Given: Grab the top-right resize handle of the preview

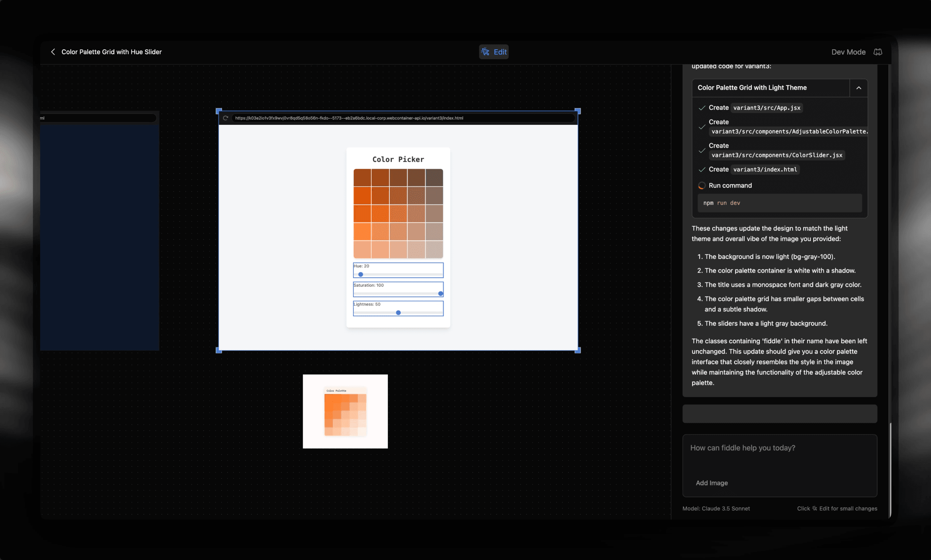Looking at the screenshot, I should [577, 111].
